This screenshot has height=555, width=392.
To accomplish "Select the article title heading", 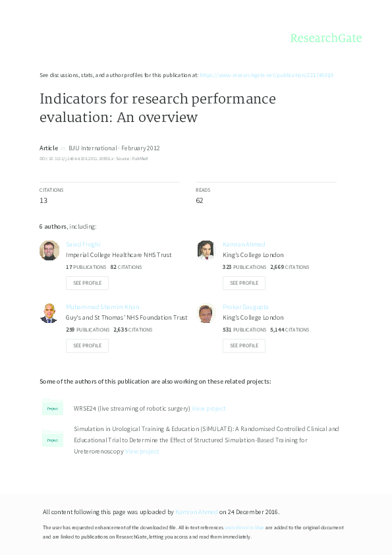I will tap(158, 107).
